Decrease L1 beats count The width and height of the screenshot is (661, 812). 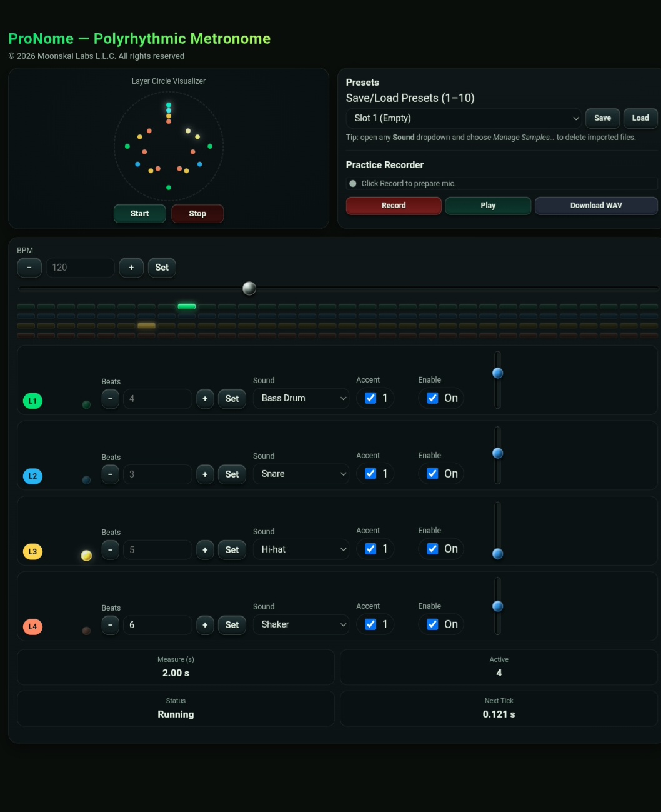tap(111, 399)
